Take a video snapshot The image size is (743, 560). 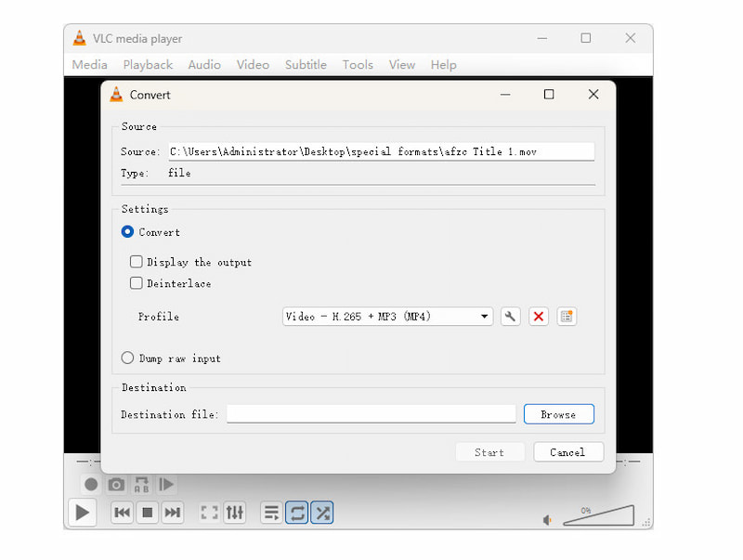pyautogui.click(x=115, y=484)
